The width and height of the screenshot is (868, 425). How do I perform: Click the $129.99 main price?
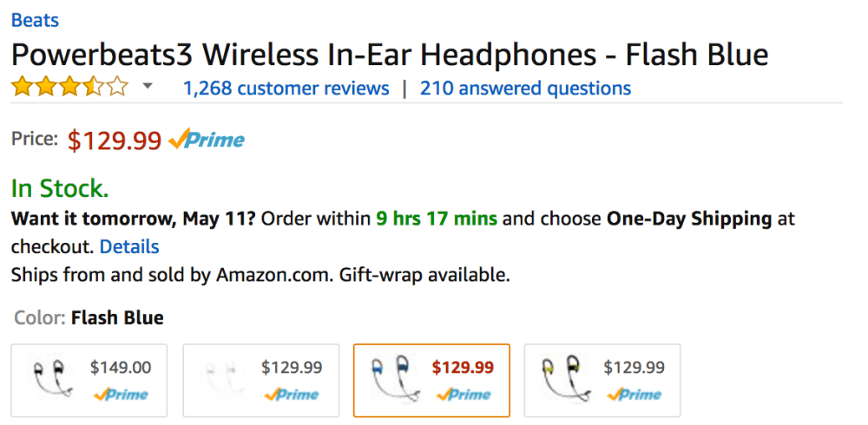[x=115, y=141]
